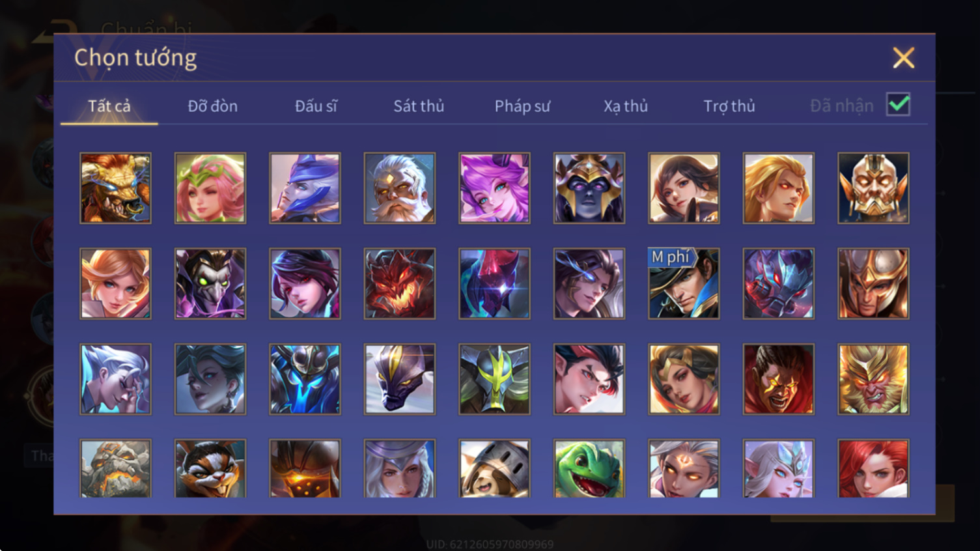Pick the white-bearded old man hero
The image size is (980, 551).
(x=400, y=188)
